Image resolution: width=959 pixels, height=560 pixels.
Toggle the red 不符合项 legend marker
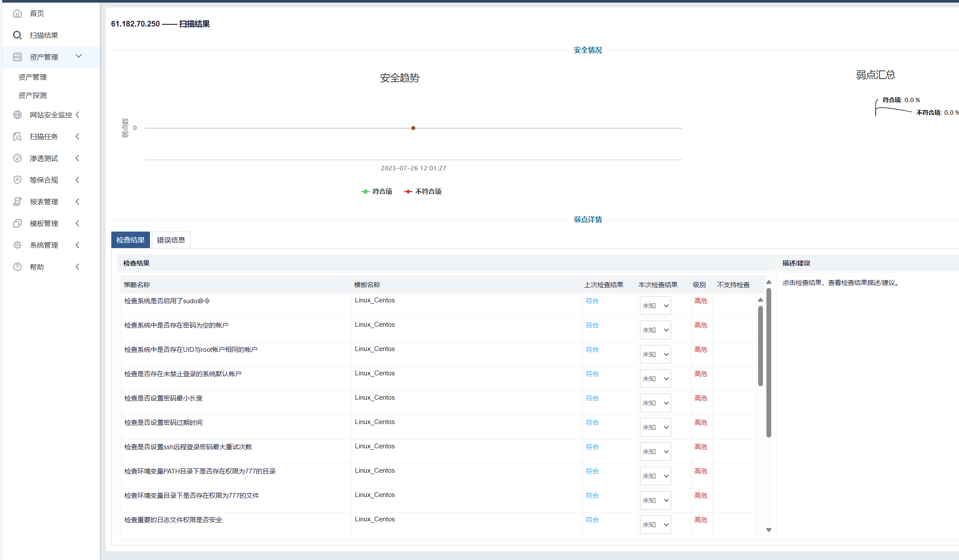pyautogui.click(x=408, y=192)
